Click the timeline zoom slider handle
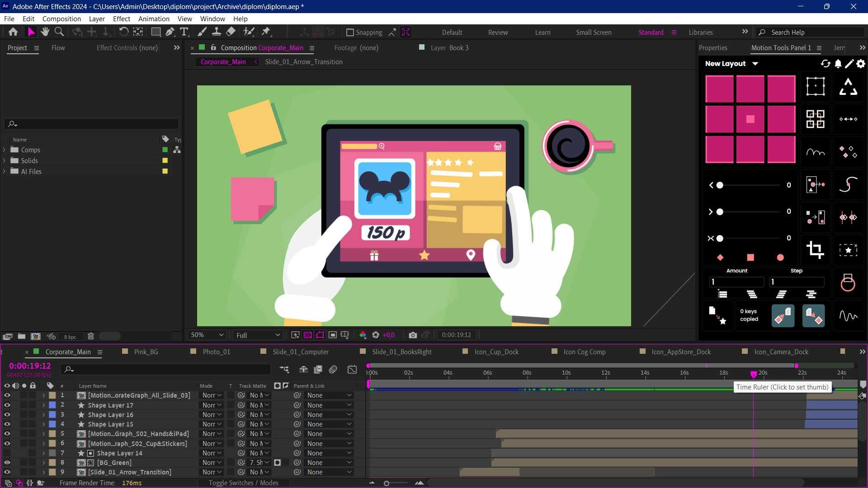 pos(387,483)
